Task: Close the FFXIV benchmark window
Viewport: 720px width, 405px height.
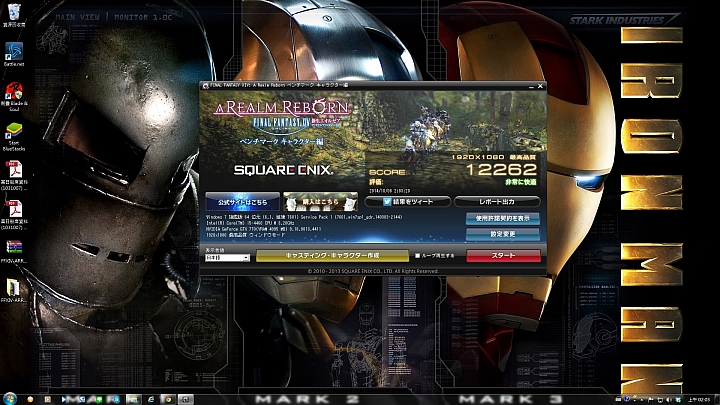Action: [540, 86]
